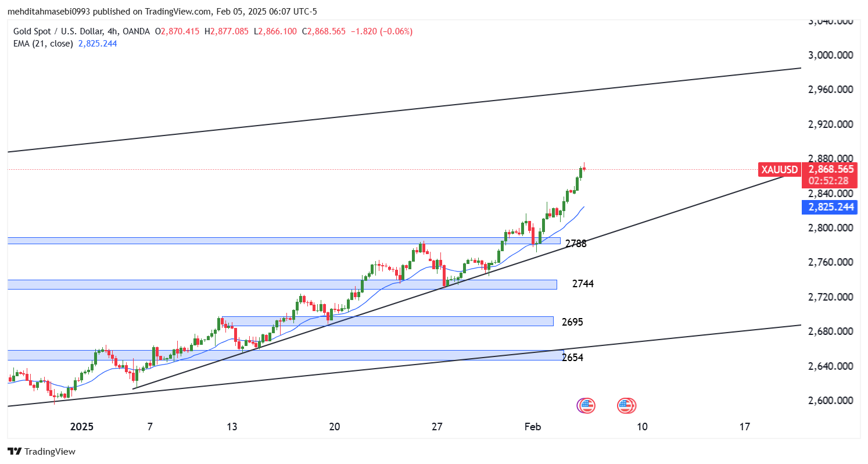Click the 3,000.000 price axis label

click(x=831, y=55)
